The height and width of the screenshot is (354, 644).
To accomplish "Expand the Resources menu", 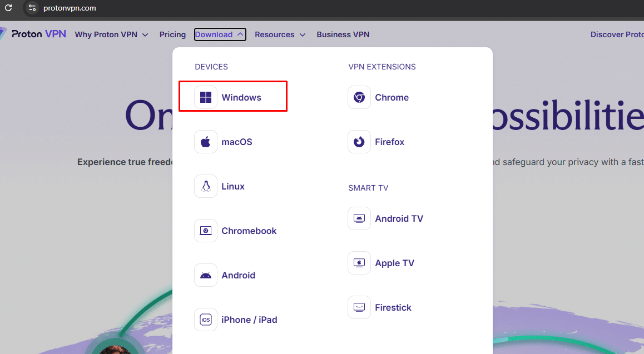I will point(280,34).
